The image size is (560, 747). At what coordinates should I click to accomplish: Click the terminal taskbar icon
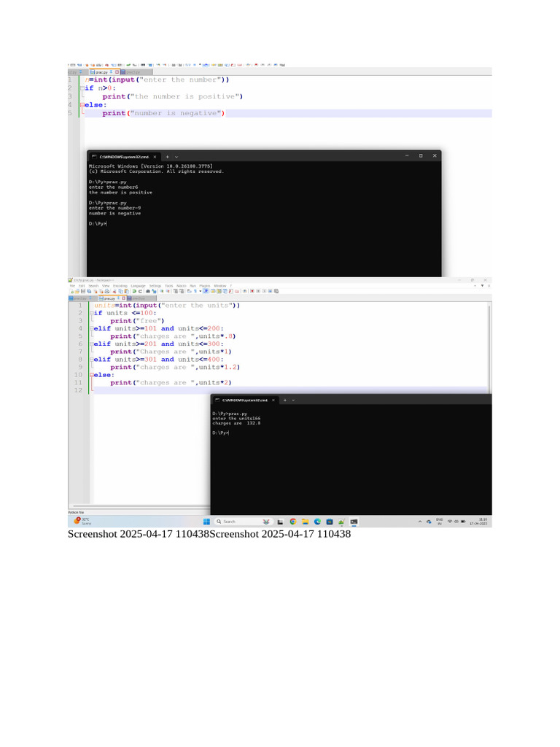point(354,522)
